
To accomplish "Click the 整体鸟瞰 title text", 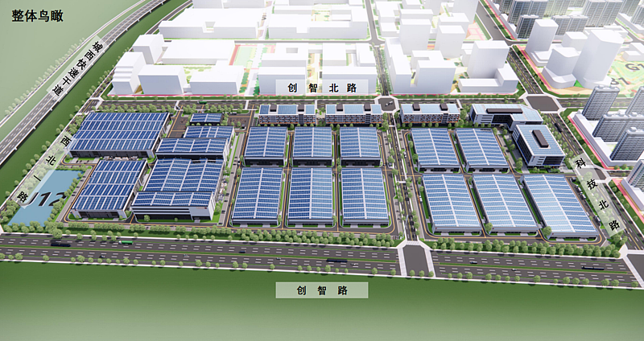I will [39, 15].
